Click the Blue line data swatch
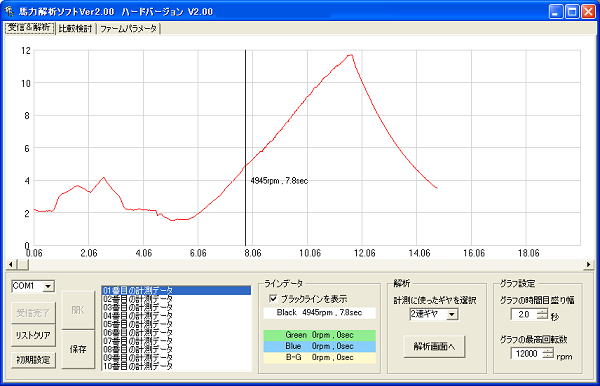The image size is (600, 386). coord(320,346)
